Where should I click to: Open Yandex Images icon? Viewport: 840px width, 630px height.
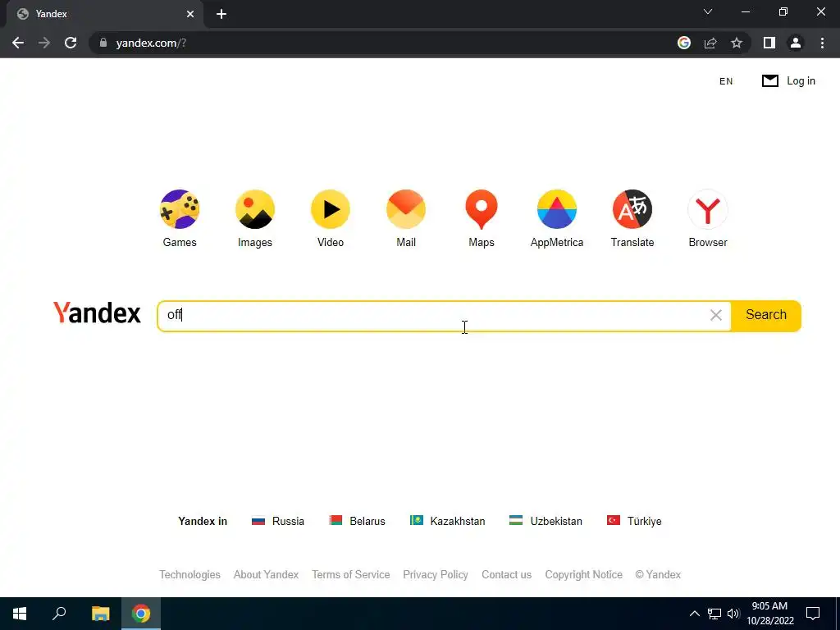[x=255, y=209]
